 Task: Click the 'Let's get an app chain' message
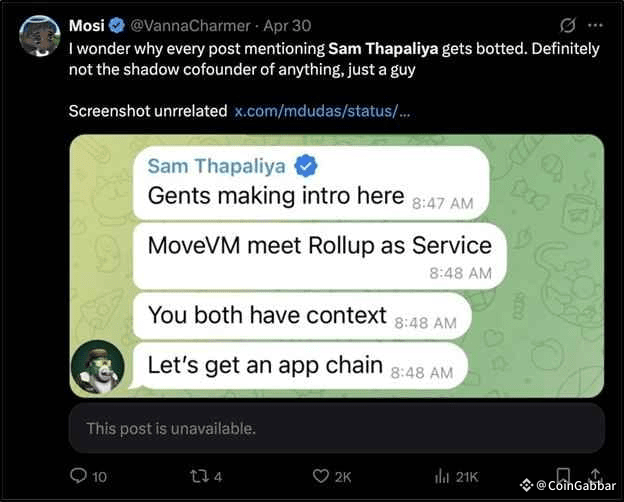click(299, 366)
